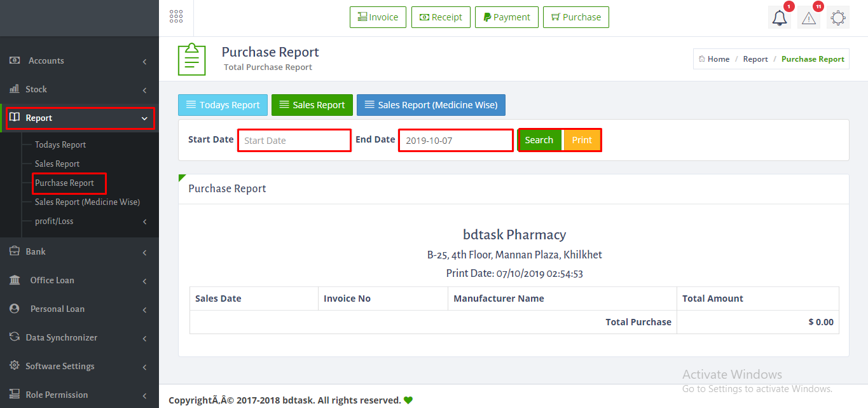Click the bdtask Pharmacy heading
868x408 pixels.
click(514, 234)
